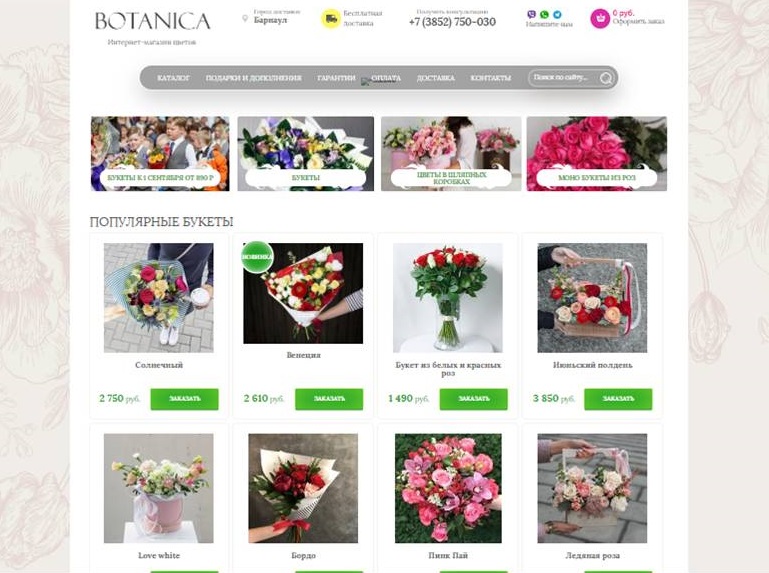The width and height of the screenshot is (769, 573).
Task: Click the Telegram messenger icon
Action: coord(557,15)
